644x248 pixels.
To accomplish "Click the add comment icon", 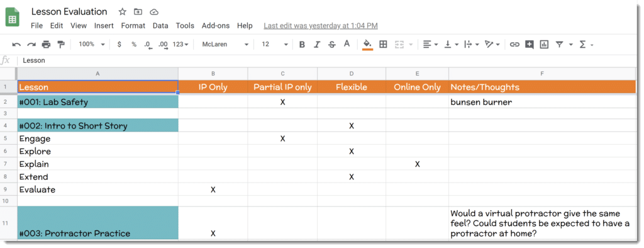I will click(530, 45).
